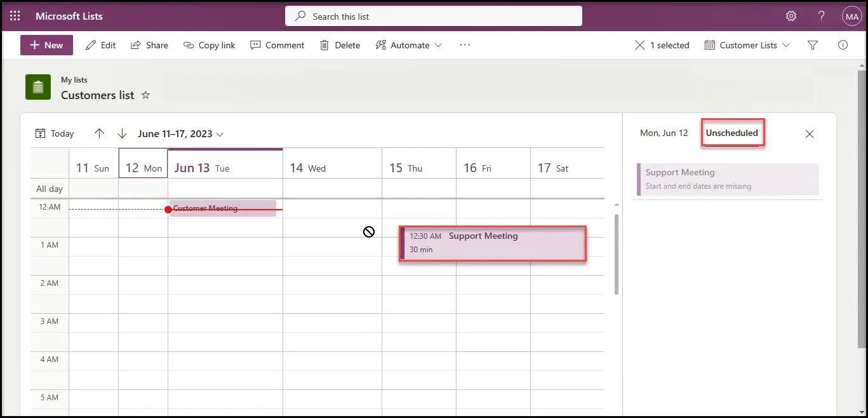Viewport: 868px width, 418px height.
Task: Go to previous week with up arrow
Action: [x=99, y=133]
